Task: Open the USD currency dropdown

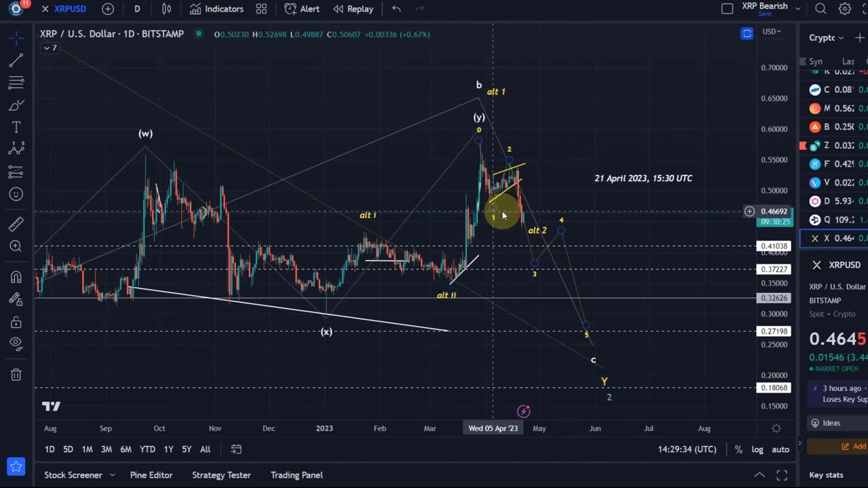Action: tap(772, 31)
